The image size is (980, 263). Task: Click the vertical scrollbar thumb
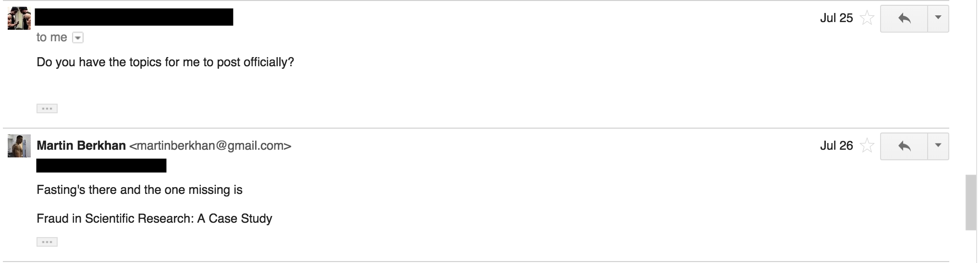click(x=971, y=203)
